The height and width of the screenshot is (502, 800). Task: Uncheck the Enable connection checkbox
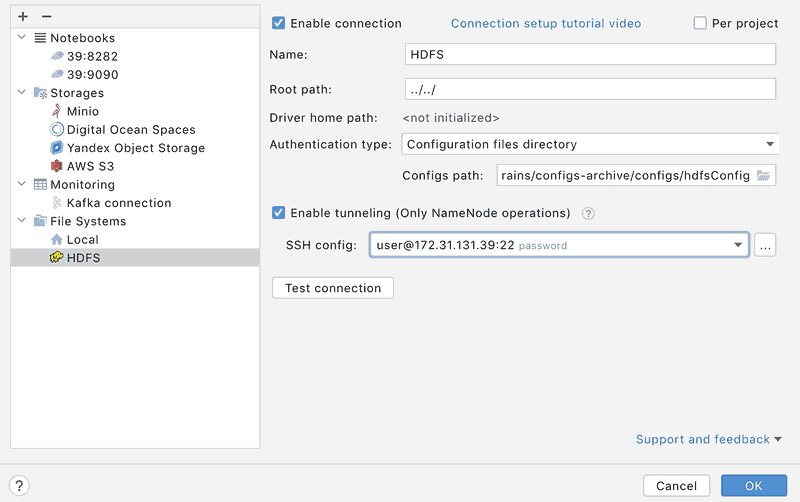click(x=279, y=23)
